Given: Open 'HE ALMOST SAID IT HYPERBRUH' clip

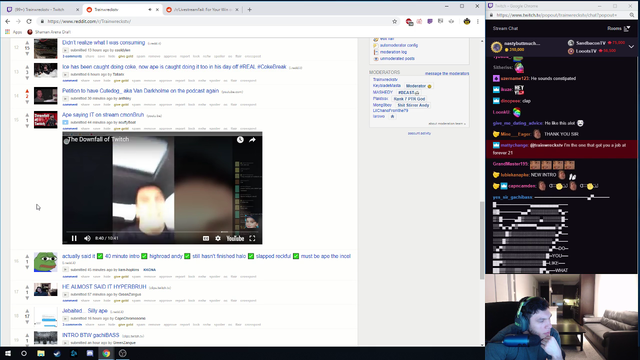Looking at the screenshot, I should [104, 287].
